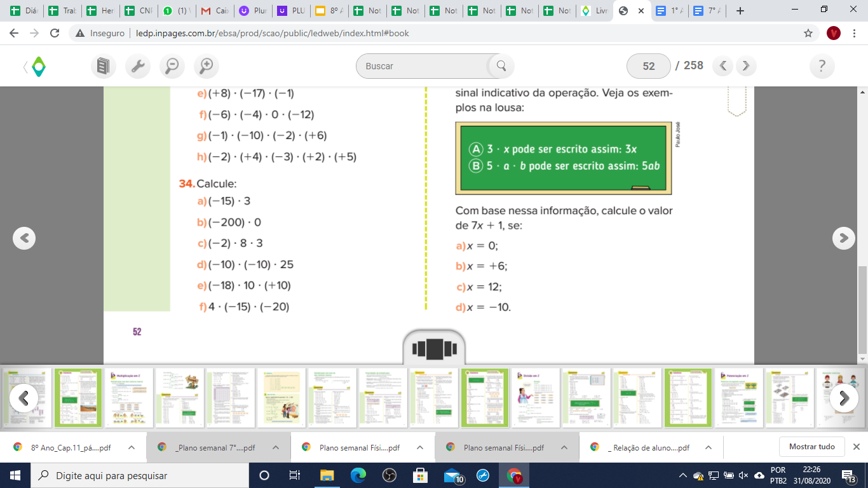Open File Explorer from taskbar
Image resolution: width=868 pixels, height=488 pixels.
(x=327, y=475)
